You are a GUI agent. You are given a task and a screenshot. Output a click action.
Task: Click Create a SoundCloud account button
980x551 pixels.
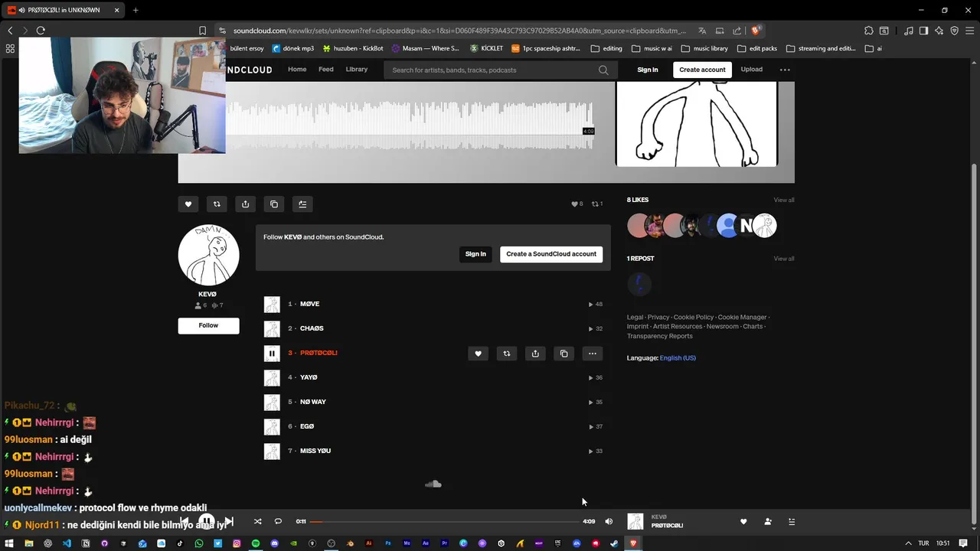point(551,254)
